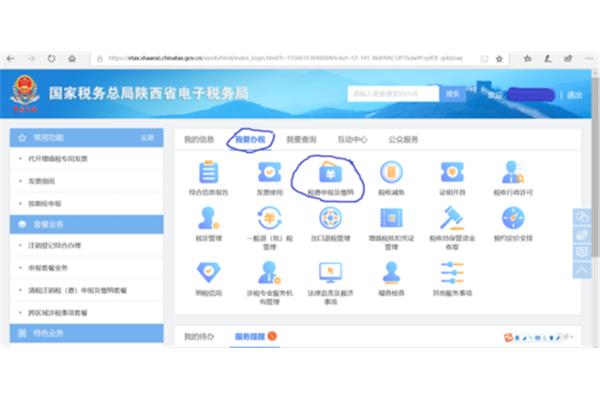Share this page via share icon
The height and width of the screenshot is (400, 600).
click(568, 59)
